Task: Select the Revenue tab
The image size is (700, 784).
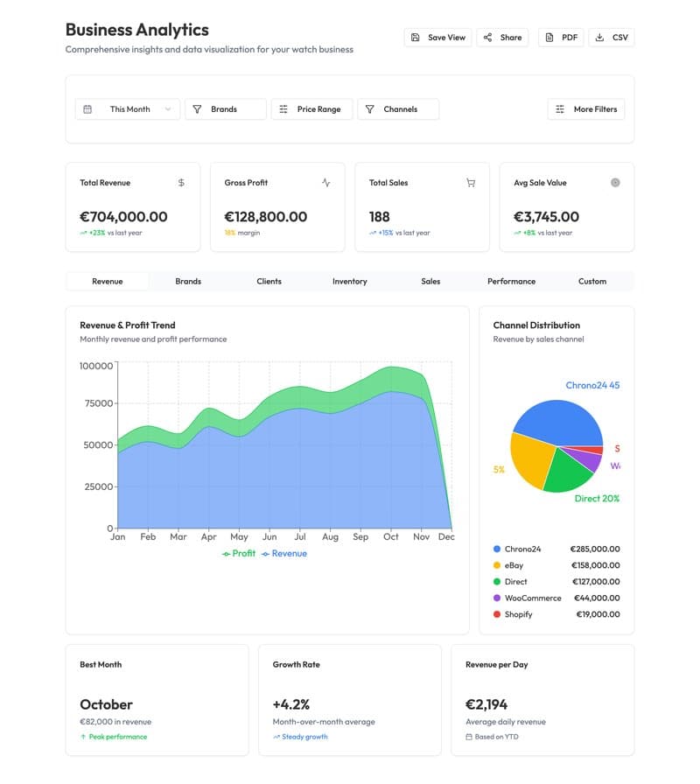Action: (108, 282)
